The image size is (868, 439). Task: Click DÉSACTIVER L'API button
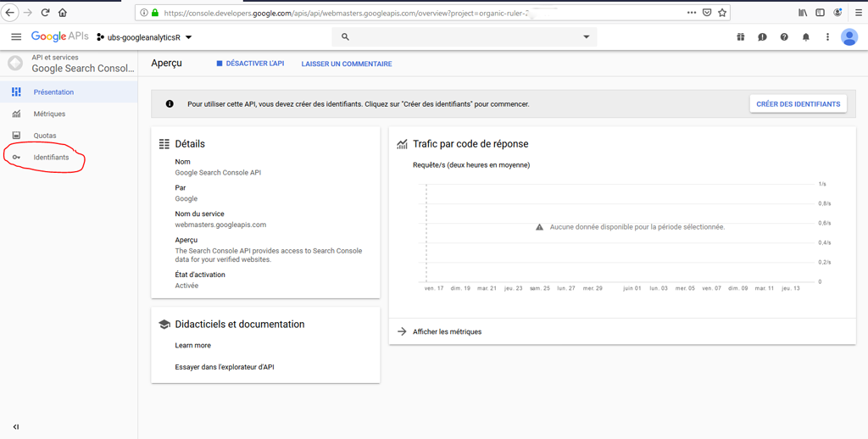(250, 64)
